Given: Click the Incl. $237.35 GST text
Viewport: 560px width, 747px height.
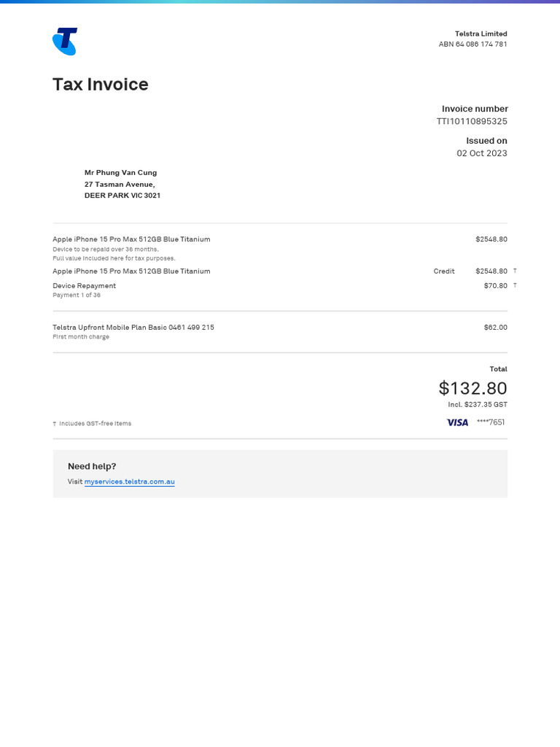Looking at the screenshot, I should [x=478, y=405].
